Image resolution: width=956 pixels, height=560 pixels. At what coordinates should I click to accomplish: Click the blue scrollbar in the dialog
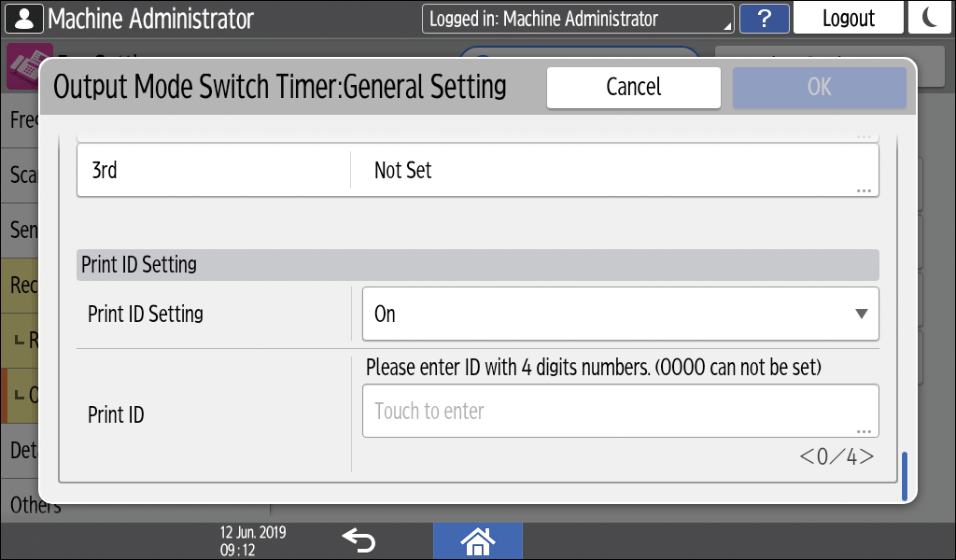(x=904, y=477)
